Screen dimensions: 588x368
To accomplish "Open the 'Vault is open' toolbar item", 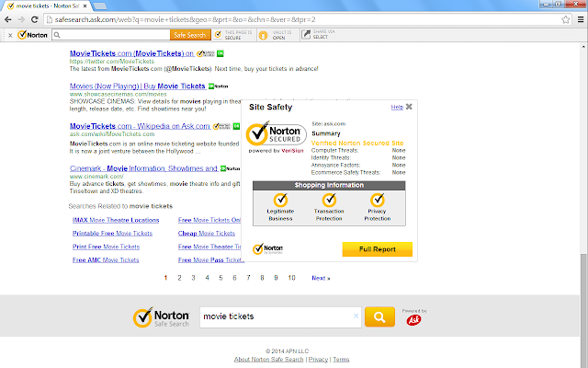I will pos(276,35).
